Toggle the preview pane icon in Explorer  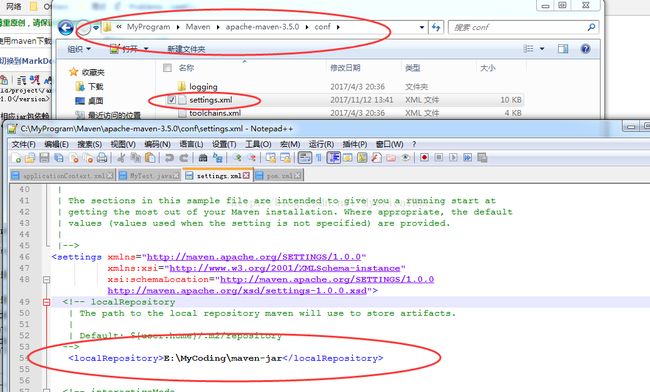pos(563,49)
